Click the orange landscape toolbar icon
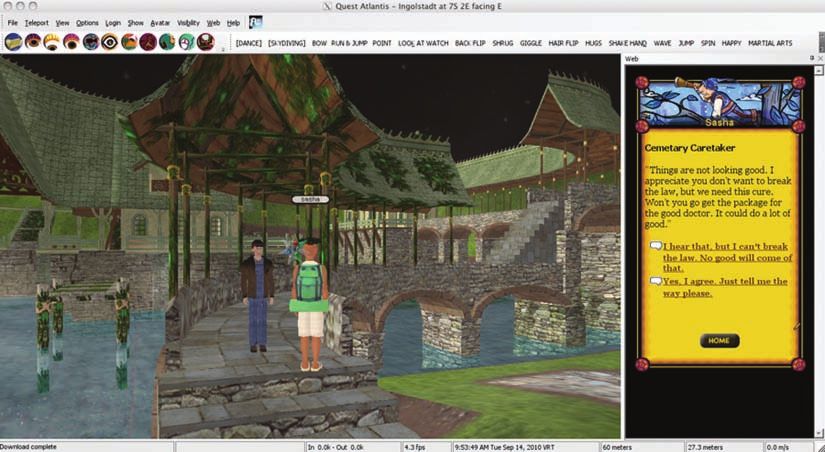This screenshot has width=825, height=452. (129, 42)
